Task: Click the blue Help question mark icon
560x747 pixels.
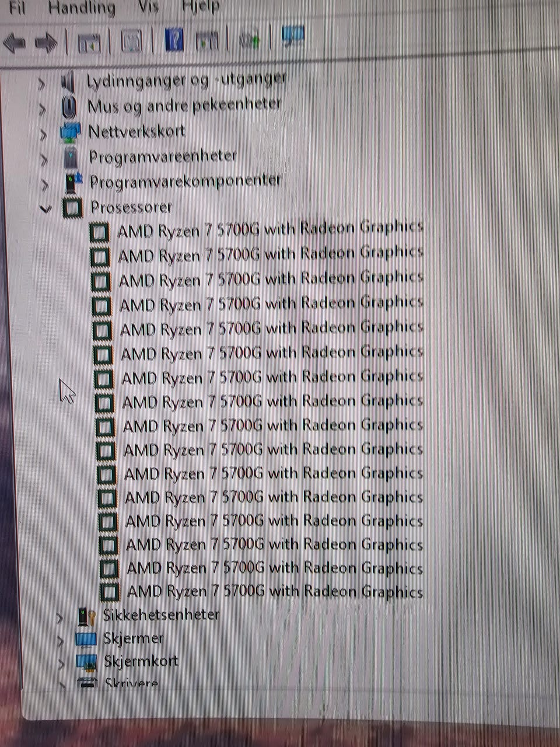Action: click(x=174, y=40)
